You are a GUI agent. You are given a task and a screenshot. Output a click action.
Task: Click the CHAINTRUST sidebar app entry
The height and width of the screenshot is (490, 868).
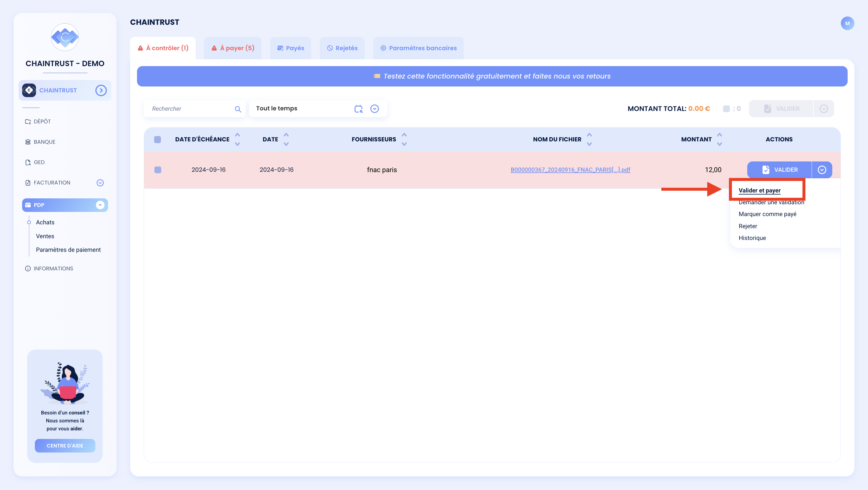pos(65,90)
